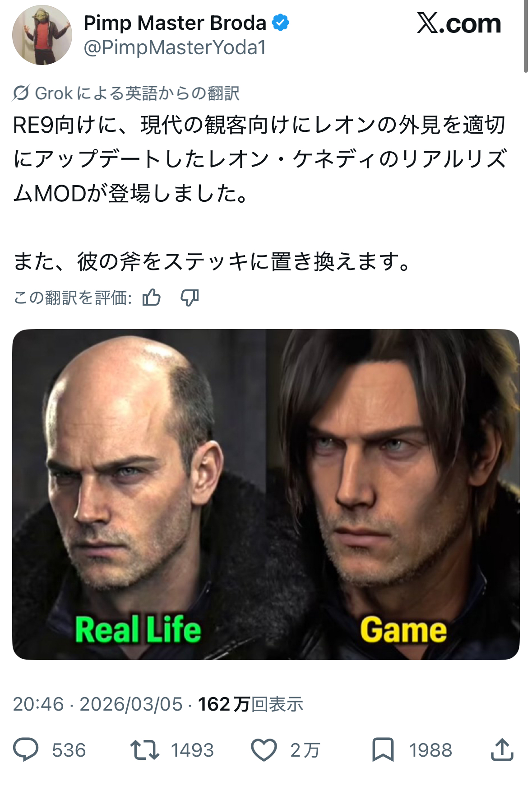This screenshot has width=532, height=786.
Task: Like the tweet with the heart icon
Action: pos(264,749)
